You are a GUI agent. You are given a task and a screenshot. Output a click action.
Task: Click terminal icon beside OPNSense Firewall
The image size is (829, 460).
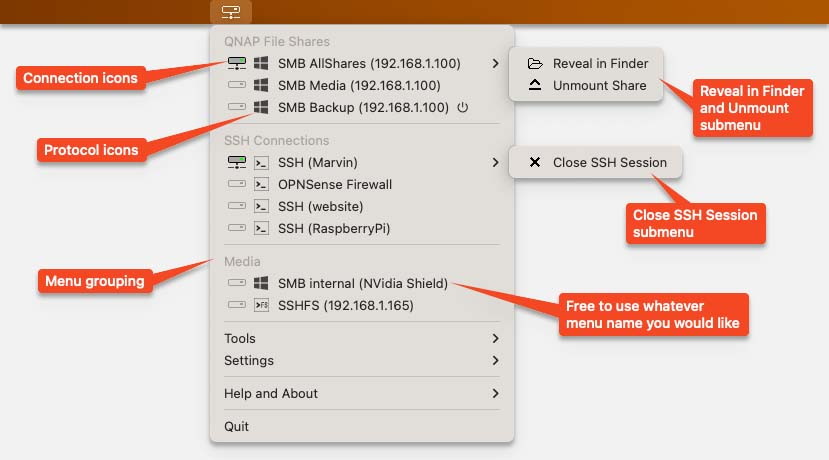pyautogui.click(x=261, y=185)
